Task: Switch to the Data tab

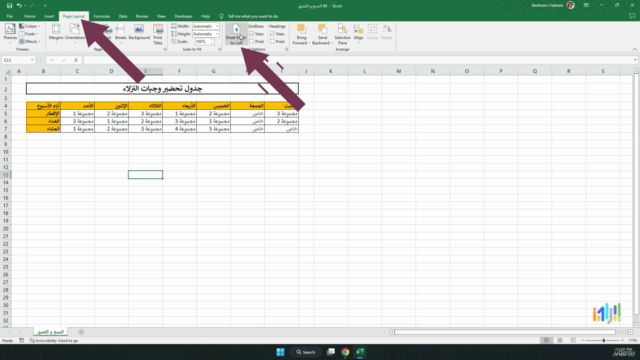Action: [x=123, y=16]
